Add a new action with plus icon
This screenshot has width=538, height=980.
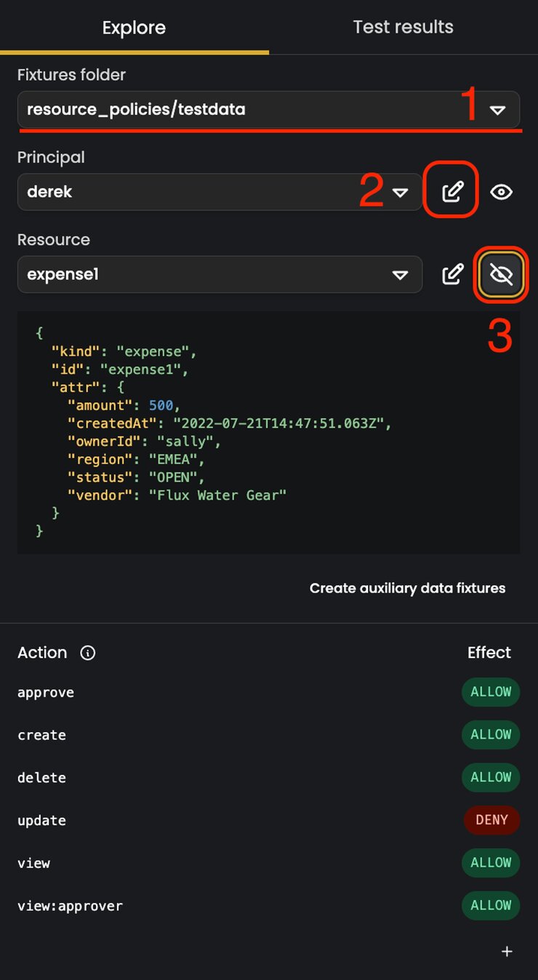pos(507,952)
